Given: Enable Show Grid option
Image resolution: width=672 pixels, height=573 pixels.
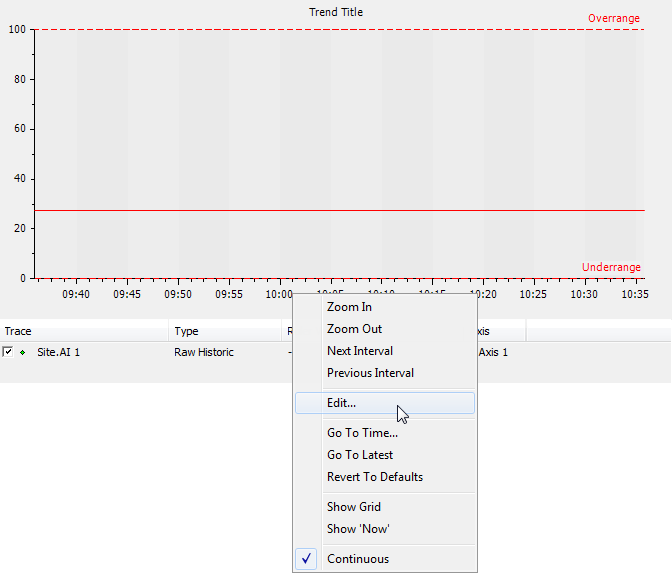Looking at the screenshot, I should click(x=353, y=507).
